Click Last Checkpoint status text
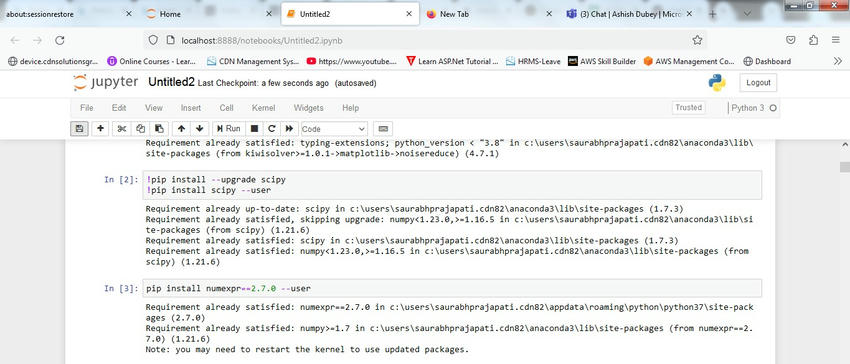The height and width of the screenshot is (364, 850). point(263,83)
